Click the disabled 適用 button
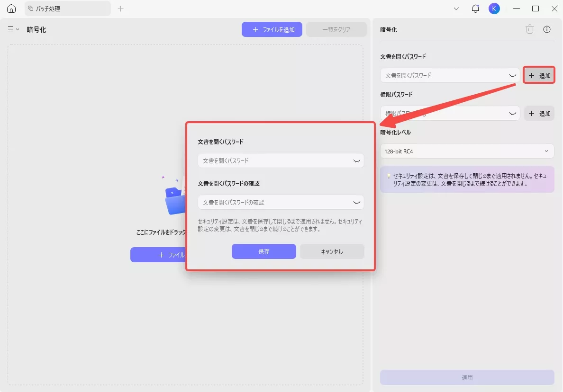Viewport: 563px width, 392px height. click(x=467, y=377)
